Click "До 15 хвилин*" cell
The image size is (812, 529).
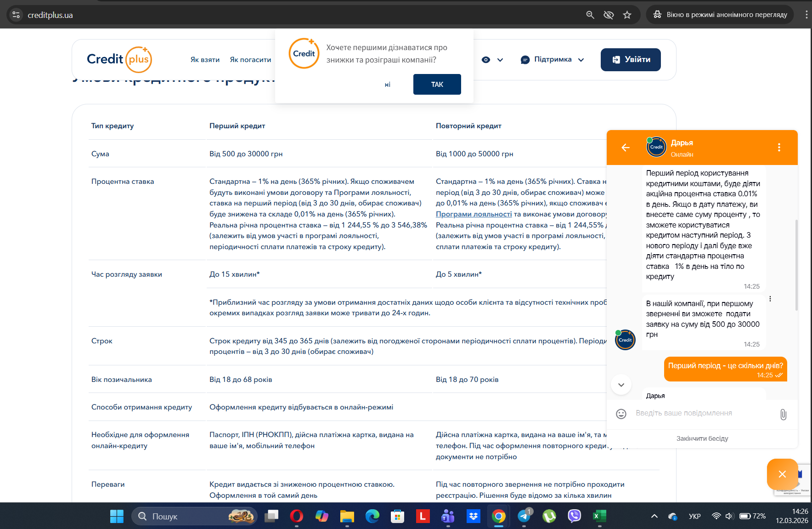pos(235,274)
